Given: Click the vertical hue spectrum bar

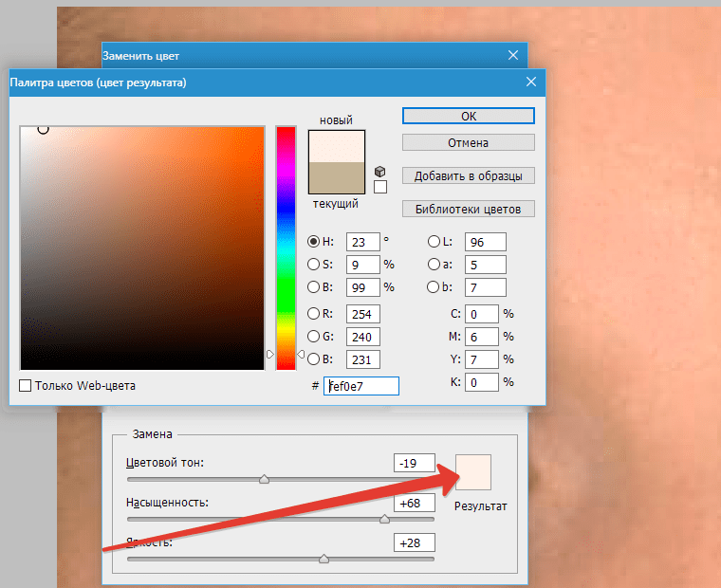Looking at the screenshot, I should pos(286,248).
